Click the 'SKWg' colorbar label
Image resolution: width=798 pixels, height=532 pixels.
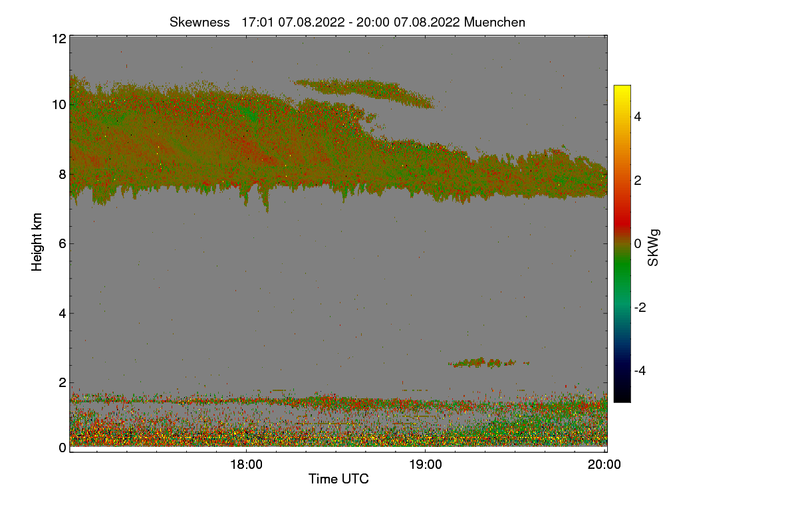(x=654, y=247)
